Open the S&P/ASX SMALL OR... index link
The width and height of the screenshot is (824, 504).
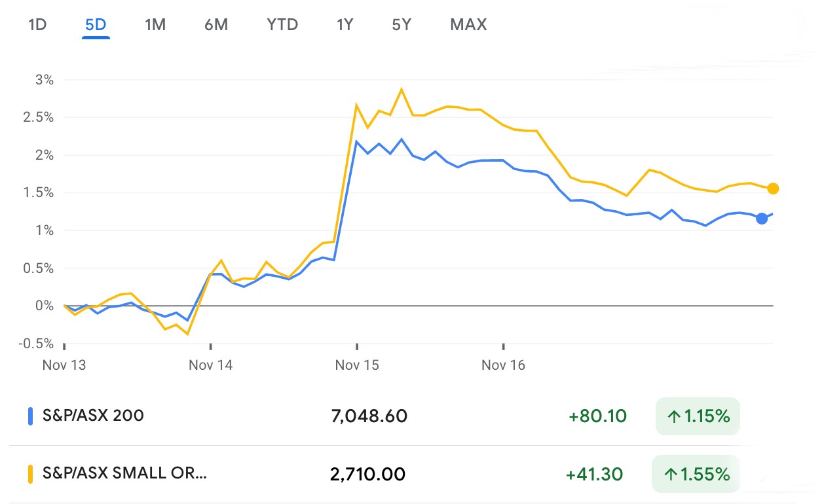[124, 473]
